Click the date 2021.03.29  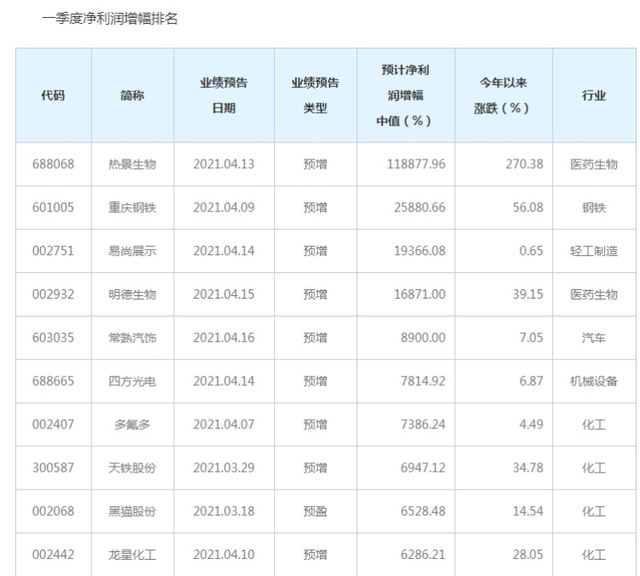(x=224, y=468)
